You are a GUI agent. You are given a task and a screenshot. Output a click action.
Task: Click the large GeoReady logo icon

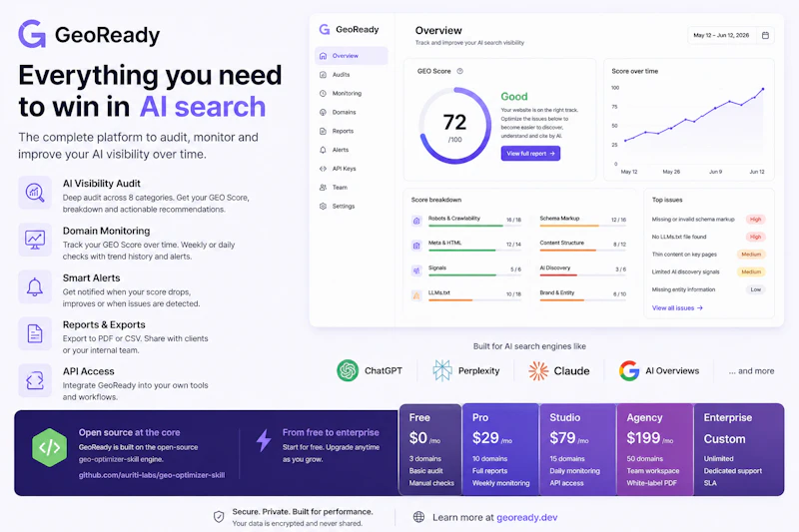click(32, 34)
